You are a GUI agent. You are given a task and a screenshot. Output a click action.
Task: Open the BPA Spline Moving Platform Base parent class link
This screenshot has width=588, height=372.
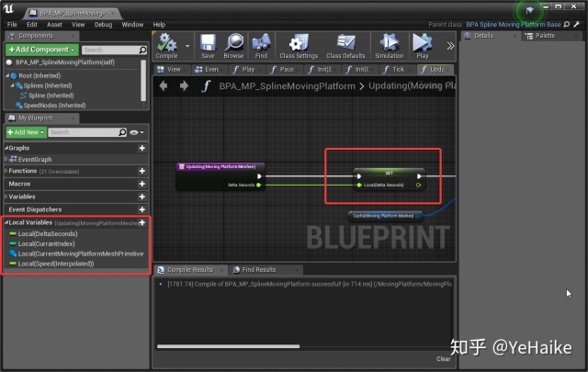514,25
